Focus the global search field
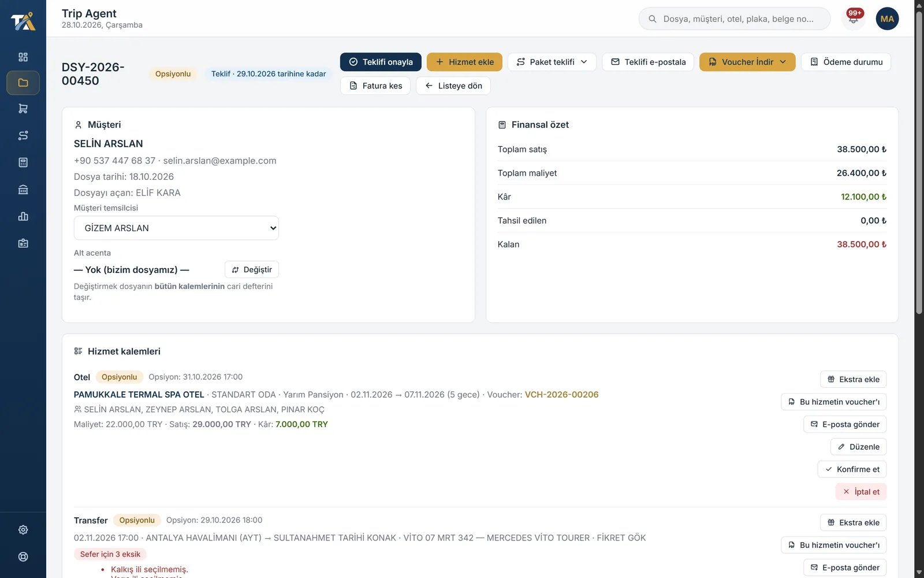Image resolution: width=924 pixels, height=578 pixels. pyautogui.click(x=735, y=18)
